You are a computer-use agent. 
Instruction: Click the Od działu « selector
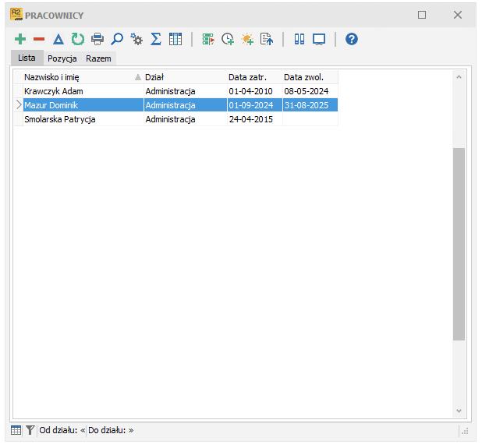(x=62, y=430)
